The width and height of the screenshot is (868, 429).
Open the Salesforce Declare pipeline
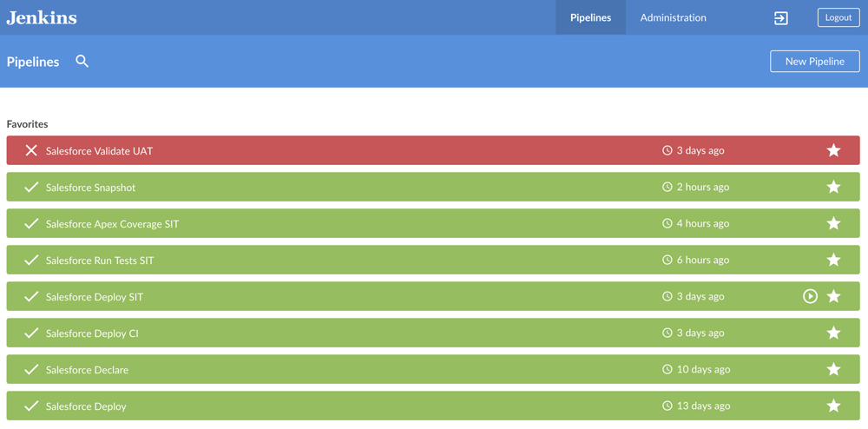point(87,370)
